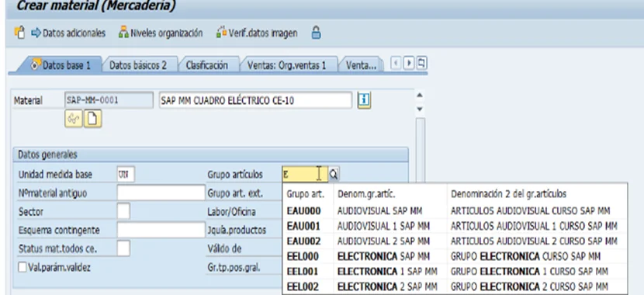Open the truncated Venta... tab
Image resolution: width=644 pixels, height=295 pixels.
click(x=361, y=65)
